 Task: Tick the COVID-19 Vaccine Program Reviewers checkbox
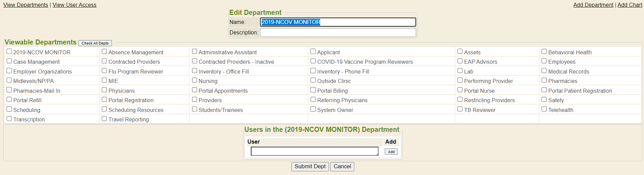[x=313, y=61]
